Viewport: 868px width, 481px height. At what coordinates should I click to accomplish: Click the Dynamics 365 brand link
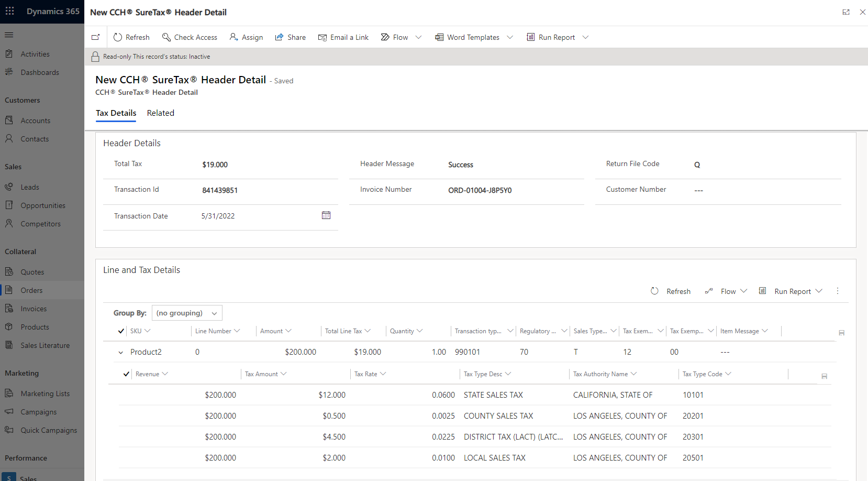click(53, 12)
